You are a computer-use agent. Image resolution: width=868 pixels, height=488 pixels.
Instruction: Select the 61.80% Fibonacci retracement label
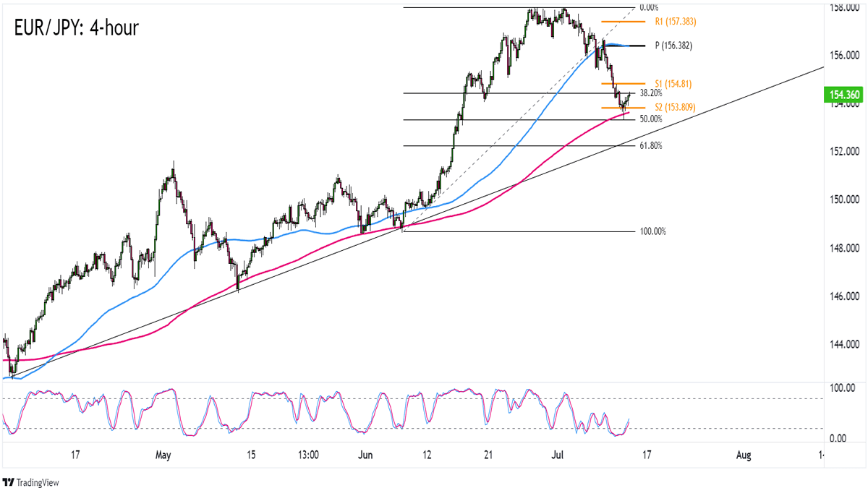[651, 145]
